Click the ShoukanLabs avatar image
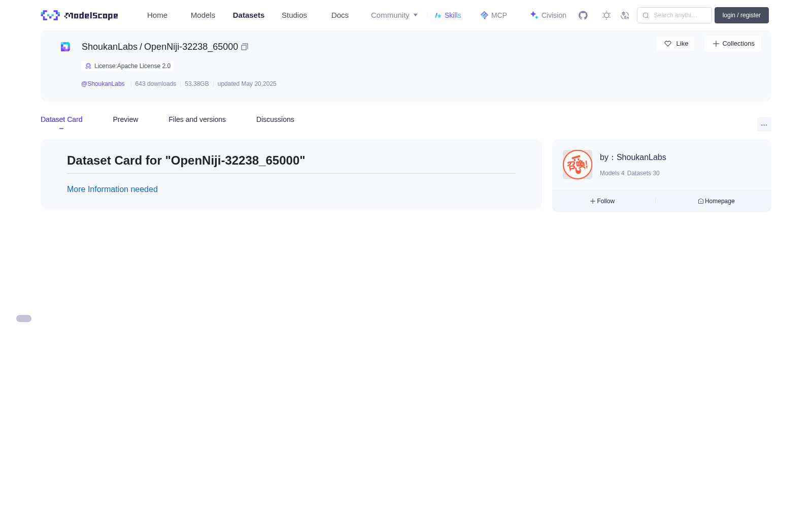The width and height of the screenshot is (812, 508). point(578,165)
